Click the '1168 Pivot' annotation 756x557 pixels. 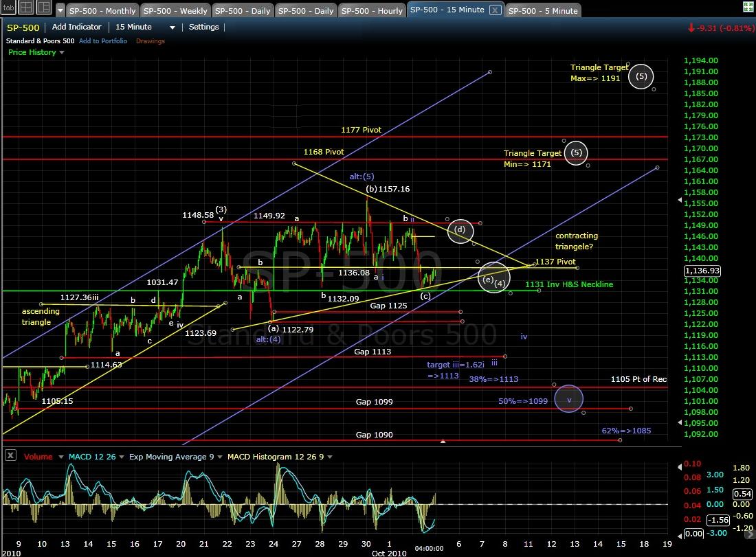pyautogui.click(x=324, y=152)
